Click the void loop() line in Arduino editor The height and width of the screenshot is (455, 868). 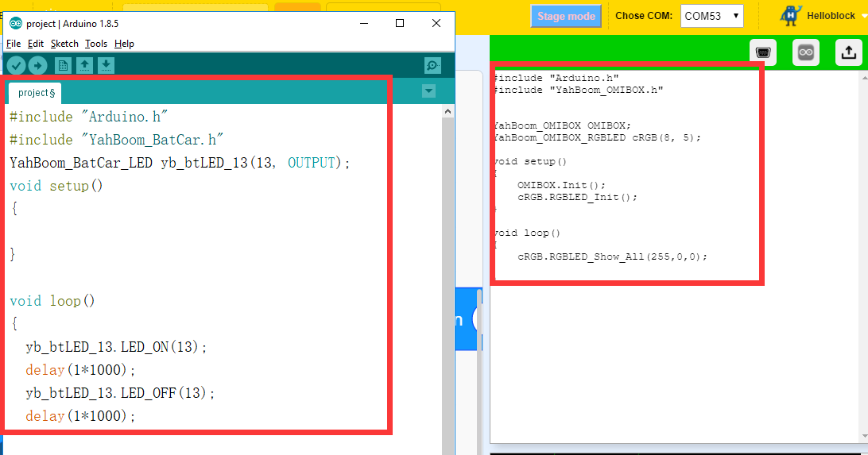tap(52, 301)
